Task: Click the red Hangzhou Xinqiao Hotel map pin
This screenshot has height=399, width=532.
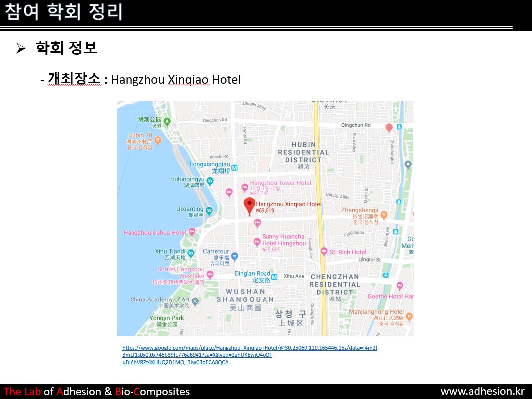Action: pos(250,206)
